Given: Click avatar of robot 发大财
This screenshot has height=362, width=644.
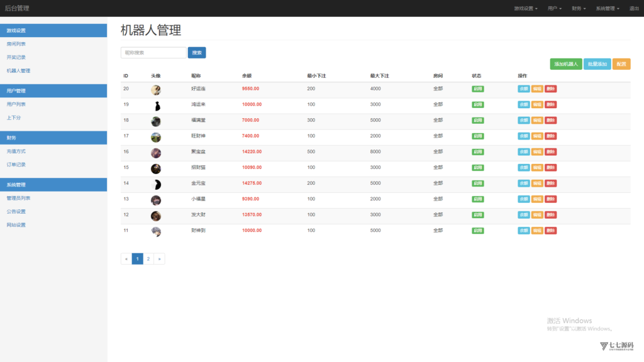Looking at the screenshot, I should tap(155, 216).
